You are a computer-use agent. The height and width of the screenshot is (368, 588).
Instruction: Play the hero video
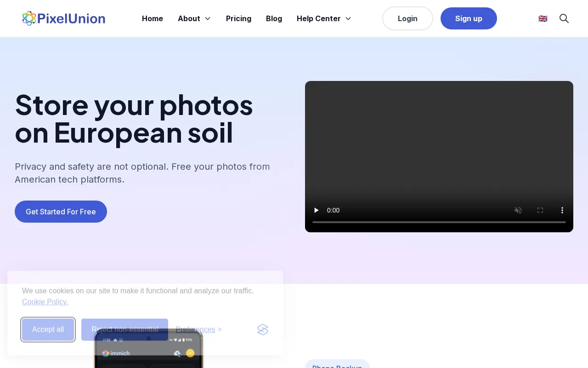[316, 210]
